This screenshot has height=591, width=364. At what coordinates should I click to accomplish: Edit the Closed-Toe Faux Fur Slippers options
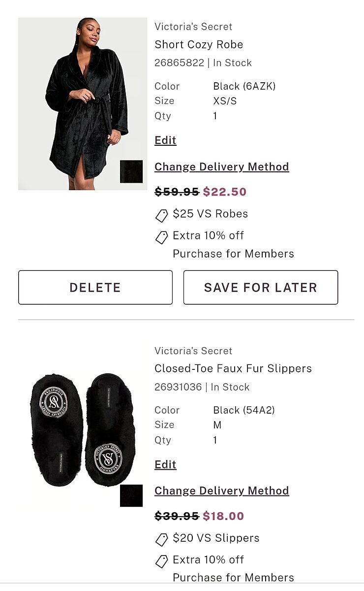(x=165, y=464)
